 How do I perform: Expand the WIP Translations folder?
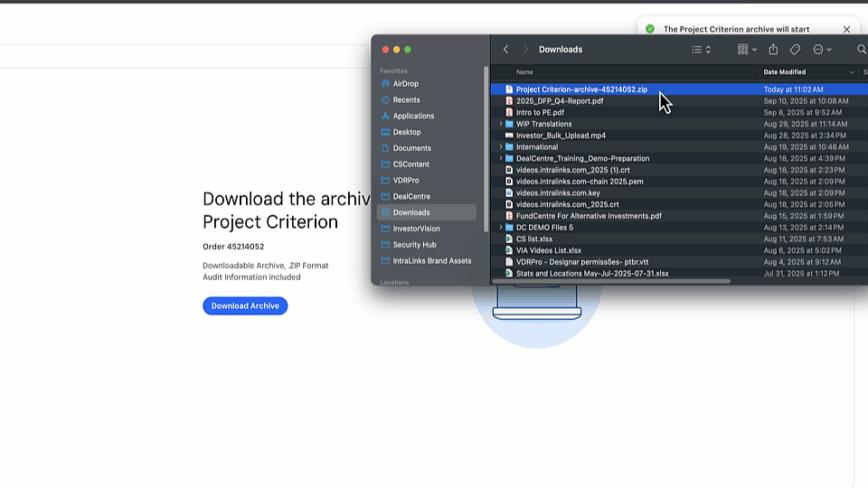pos(501,124)
